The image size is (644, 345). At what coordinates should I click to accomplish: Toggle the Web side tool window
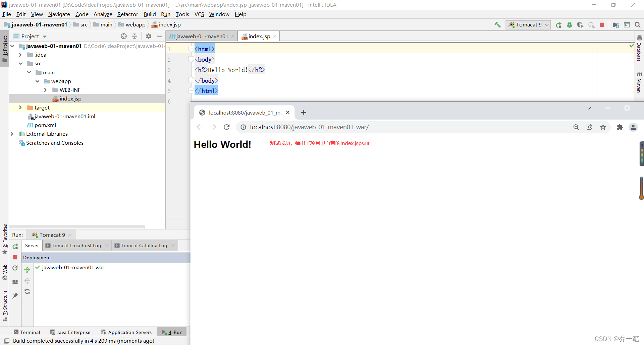click(5, 272)
